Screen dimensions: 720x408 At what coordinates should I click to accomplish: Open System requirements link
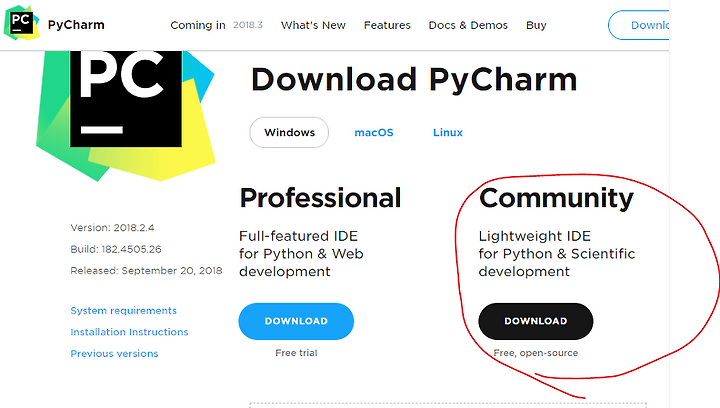tap(124, 311)
